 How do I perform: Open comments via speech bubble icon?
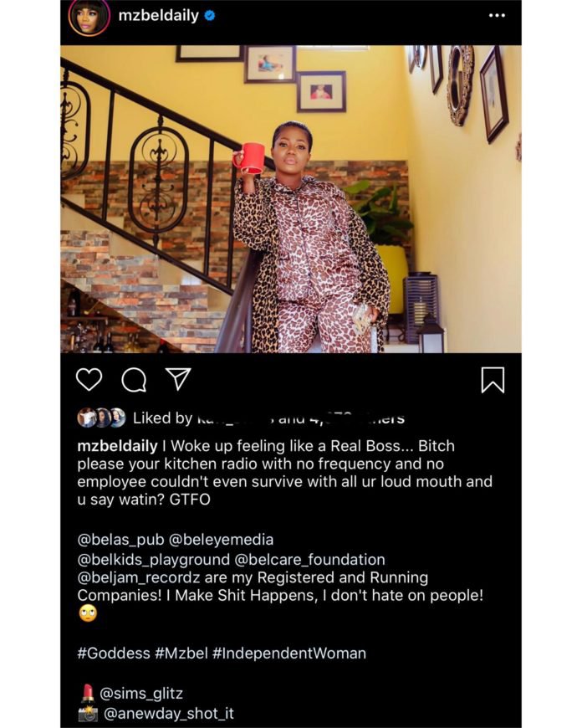pos(134,380)
